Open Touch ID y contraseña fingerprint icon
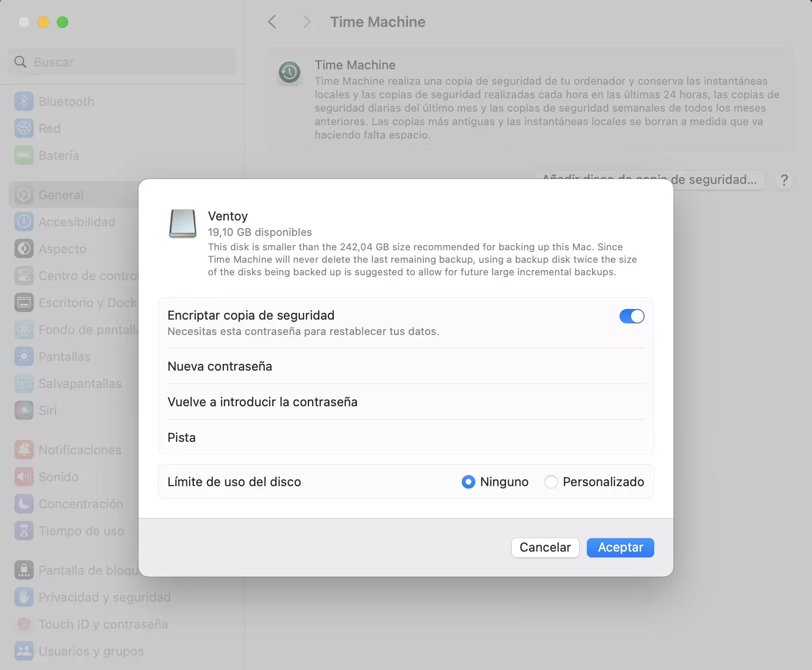Image resolution: width=812 pixels, height=670 pixels. click(24, 624)
